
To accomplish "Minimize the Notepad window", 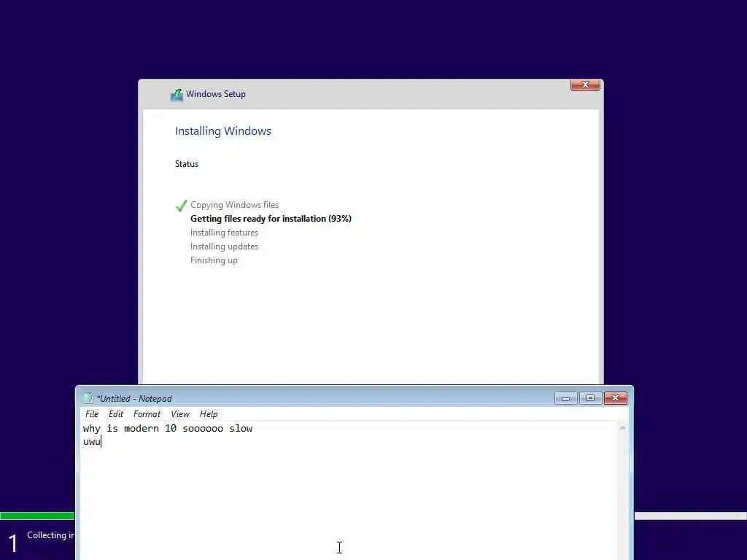I will click(565, 398).
